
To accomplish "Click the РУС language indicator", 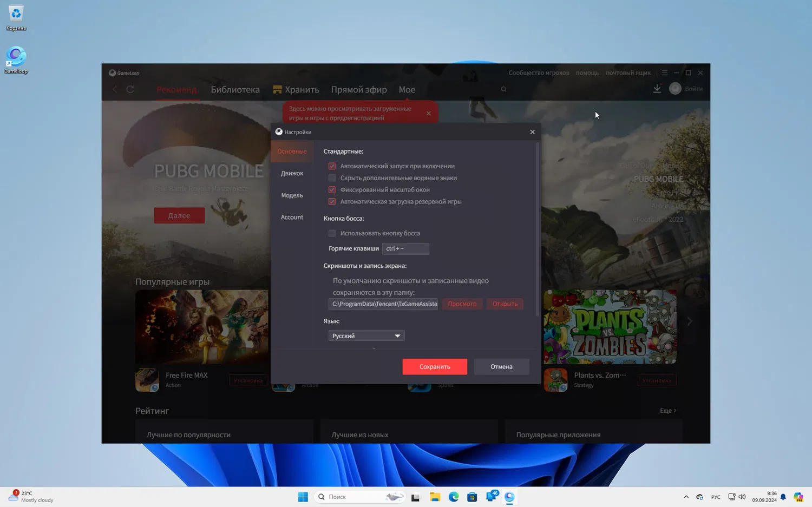I will tap(716, 497).
